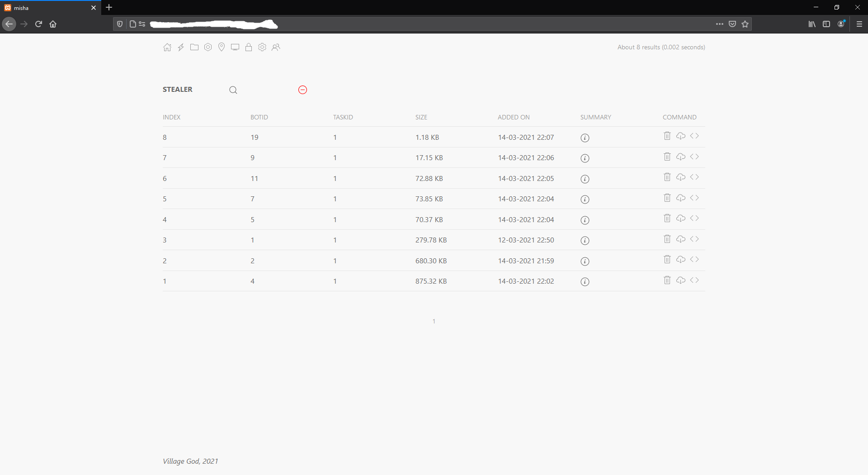The image size is (868, 475).
Task: Click the SUMMARY column header
Action: click(596, 117)
